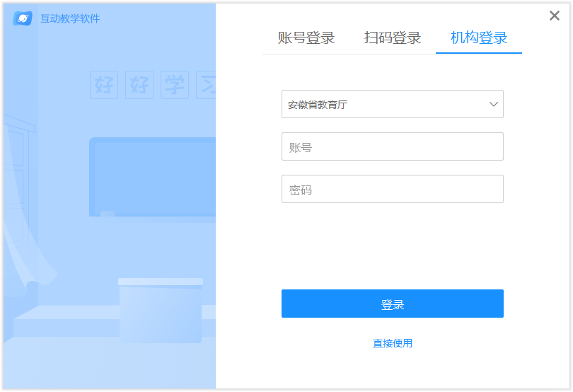Viewport: 573px width, 392px height.
Task: Focus the 密码 password field
Action: pyautogui.click(x=392, y=190)
